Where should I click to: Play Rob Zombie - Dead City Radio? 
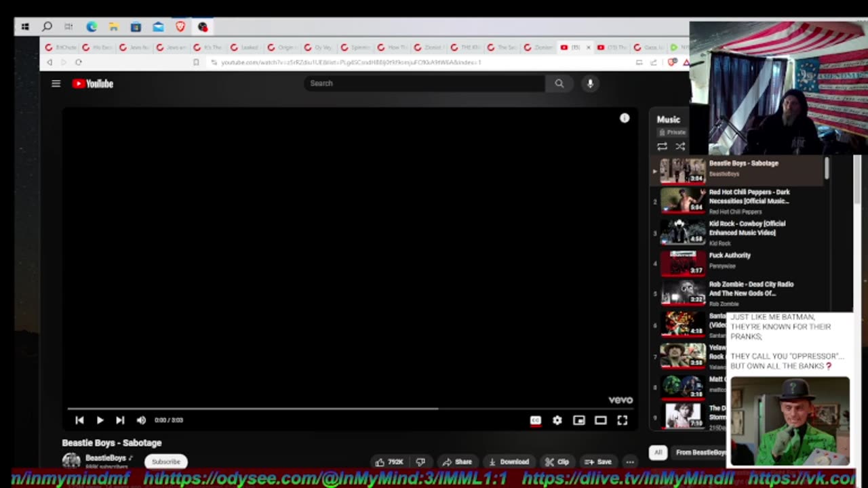coord(738,293)
